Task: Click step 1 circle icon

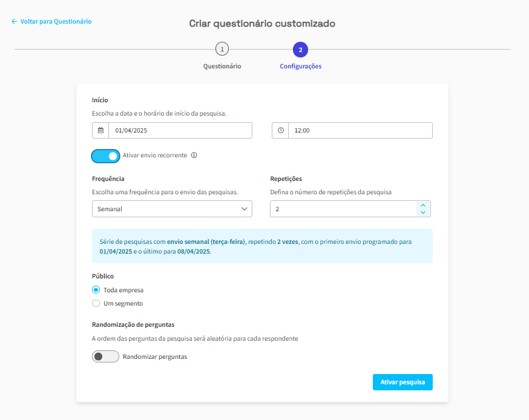Action: coord(222,49)
